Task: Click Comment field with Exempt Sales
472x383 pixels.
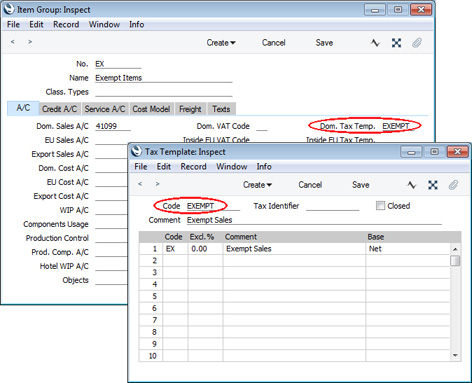Action: pos(314,220)
